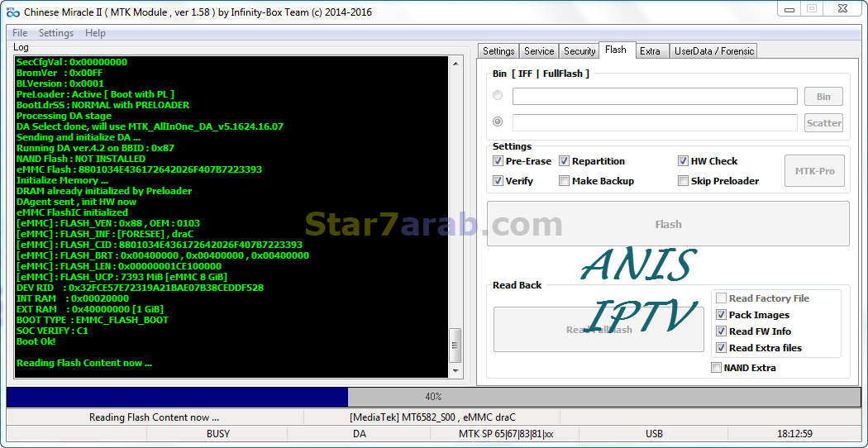Click the Infinity-Box app icon in title bar

pos(12,12)
